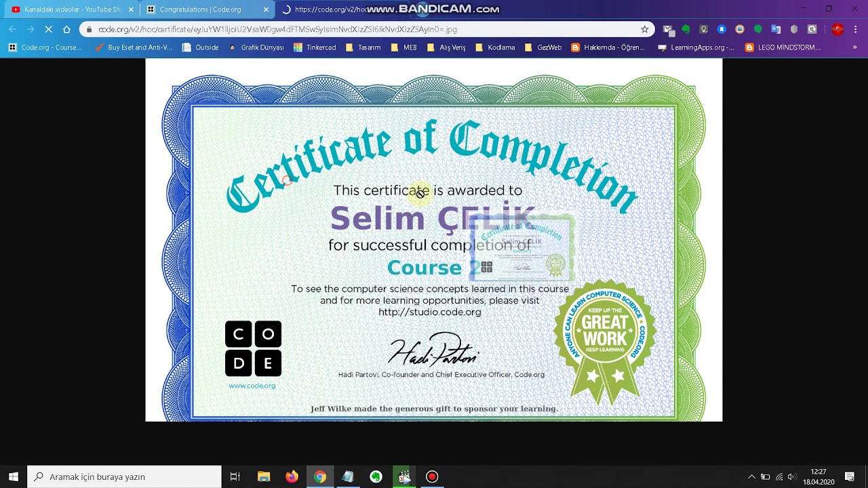Open the Hakkımda - Öğren bookmark
Image resolution: width=868 pixels, height=488 pixels.
pos(608,47)
